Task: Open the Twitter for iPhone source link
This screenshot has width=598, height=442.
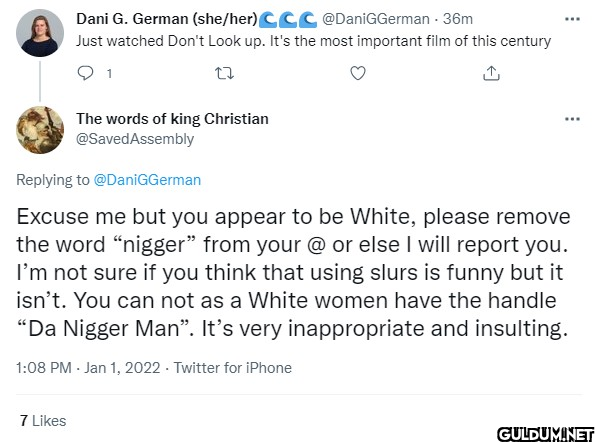Action: (233, 368)
